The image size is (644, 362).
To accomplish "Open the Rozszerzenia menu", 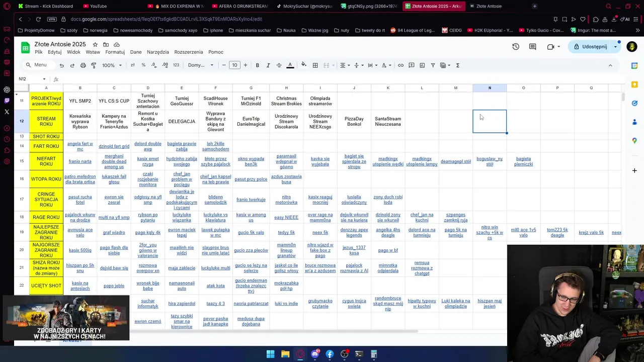I will point(189,52).
